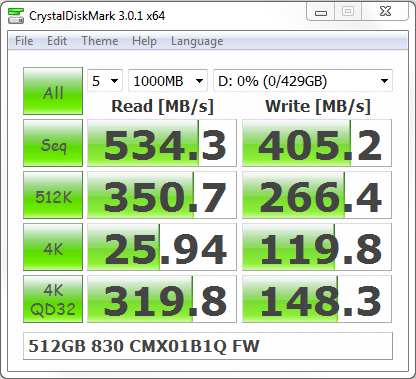
Task: Minimize the CrystalDiskMark window
Action: 321,13
